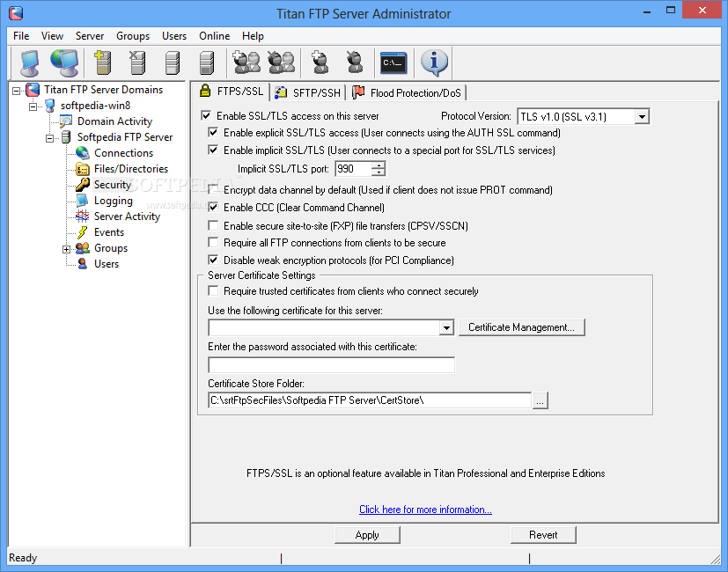The image size is (728, 572).
Task: Increase the implicit SSL/TLS port value
Action: [379, 165]
